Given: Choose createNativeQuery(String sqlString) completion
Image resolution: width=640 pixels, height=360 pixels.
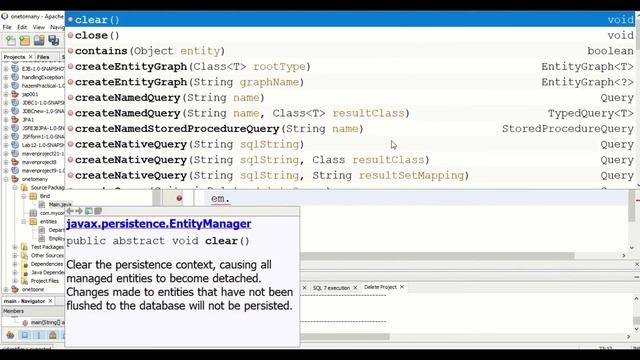Looking at the screenshot, I should click(x=350, y=144).
